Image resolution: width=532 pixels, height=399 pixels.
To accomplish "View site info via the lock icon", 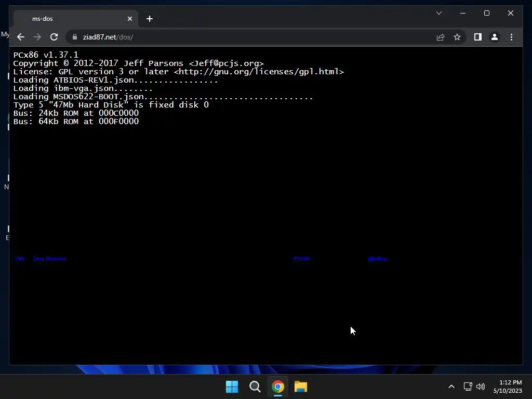I will (75, 37).
